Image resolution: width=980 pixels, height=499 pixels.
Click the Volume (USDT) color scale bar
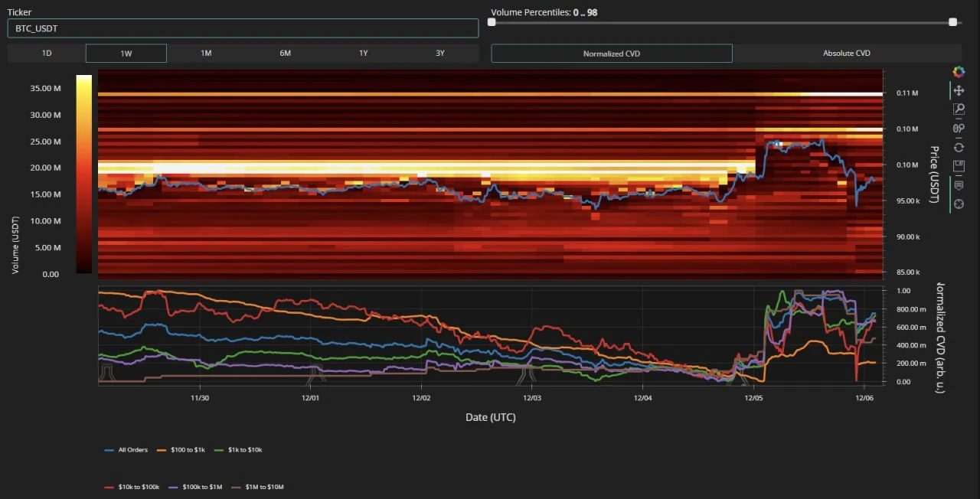tap(84, 174)
